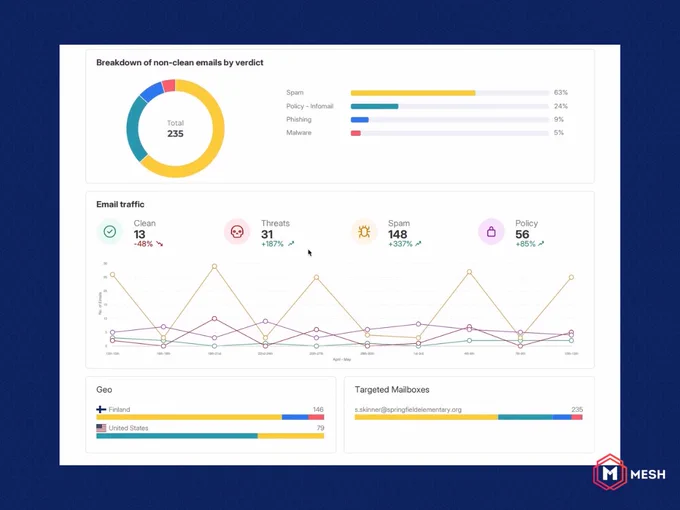Image resolution: width=680 pixels, height=510 pixels.
Task: Click the Policy padlock icon
Action: (x=491, y=232)
